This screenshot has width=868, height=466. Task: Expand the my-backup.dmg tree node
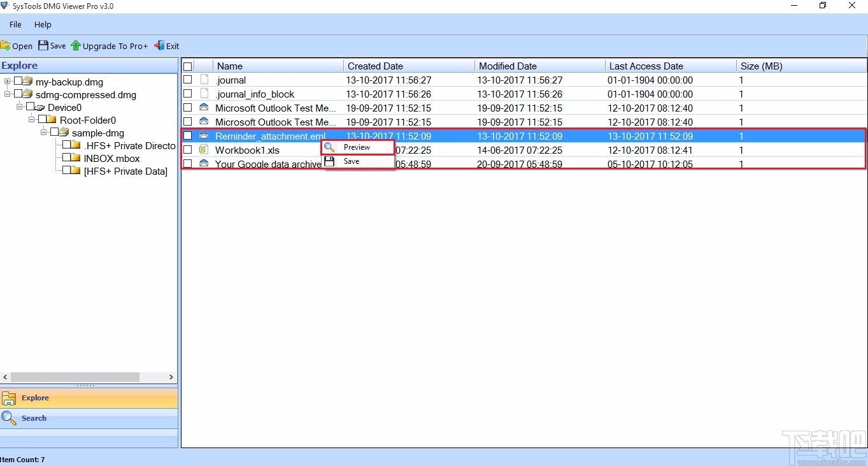coord(7,82)
